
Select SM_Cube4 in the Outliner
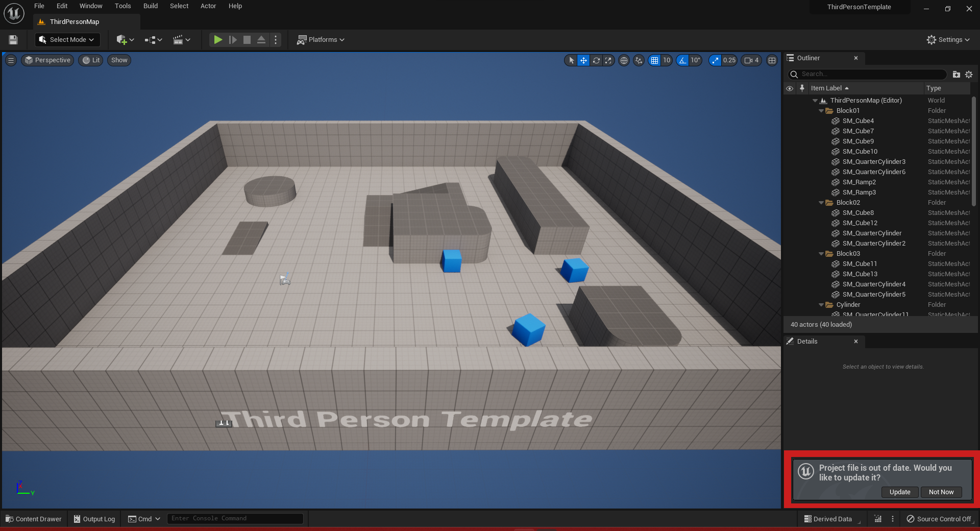click(x=878, y=121)
